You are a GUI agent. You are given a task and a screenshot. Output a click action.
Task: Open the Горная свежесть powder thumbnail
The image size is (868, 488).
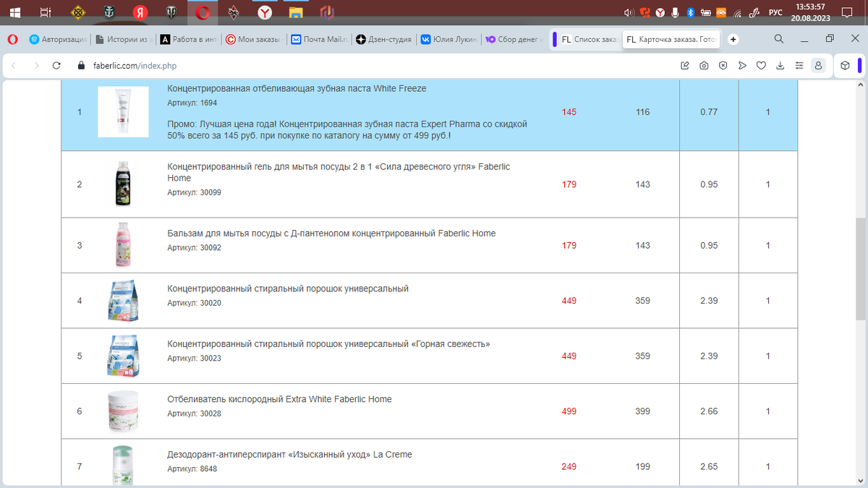click(x=123, y=356)
